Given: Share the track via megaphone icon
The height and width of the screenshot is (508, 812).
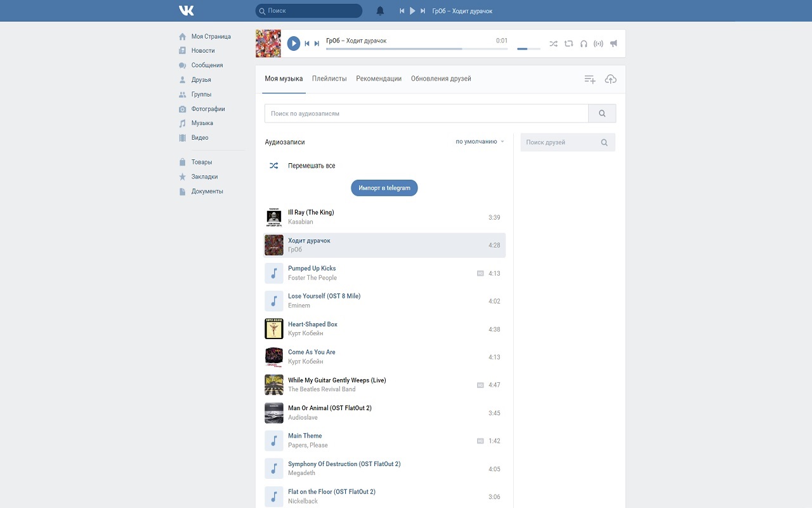Looking at the screenshot, I should pyautogui.click(x=613, y=44).
